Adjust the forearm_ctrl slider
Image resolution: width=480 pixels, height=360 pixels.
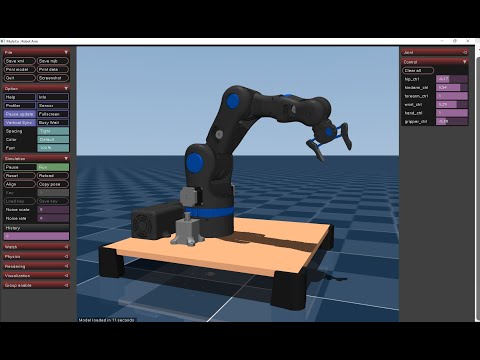[452, 96]
